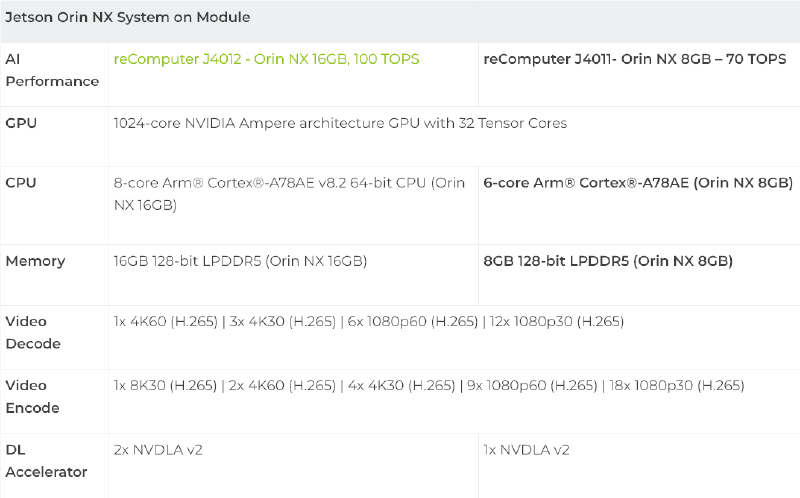Click the 6-core Arm Cortex-A78AE CPU cell

click(637, 183)
